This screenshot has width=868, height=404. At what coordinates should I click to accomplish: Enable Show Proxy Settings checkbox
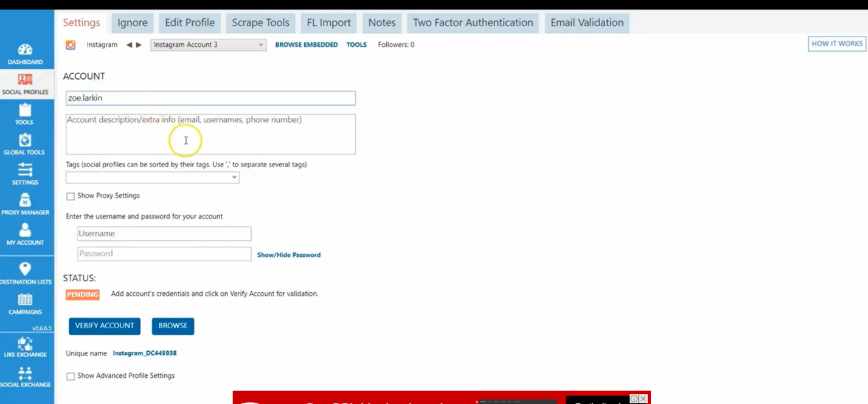click(71, 196)
